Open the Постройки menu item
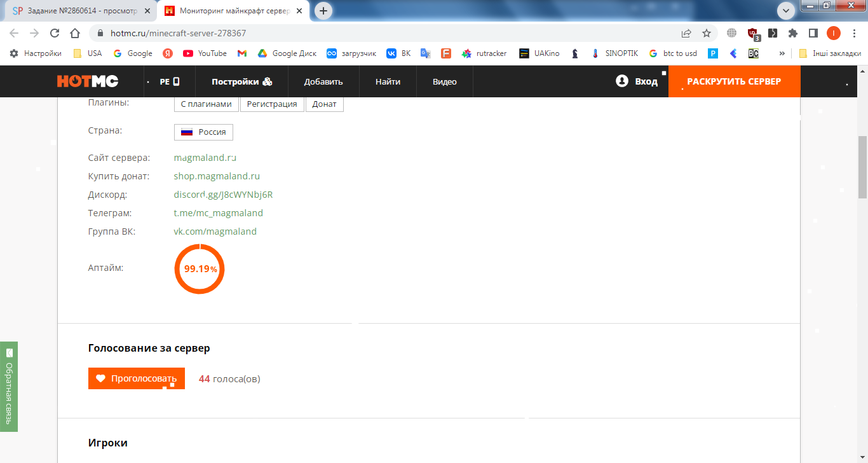Viewport: 868px width, 463px height. coord(241,81)
